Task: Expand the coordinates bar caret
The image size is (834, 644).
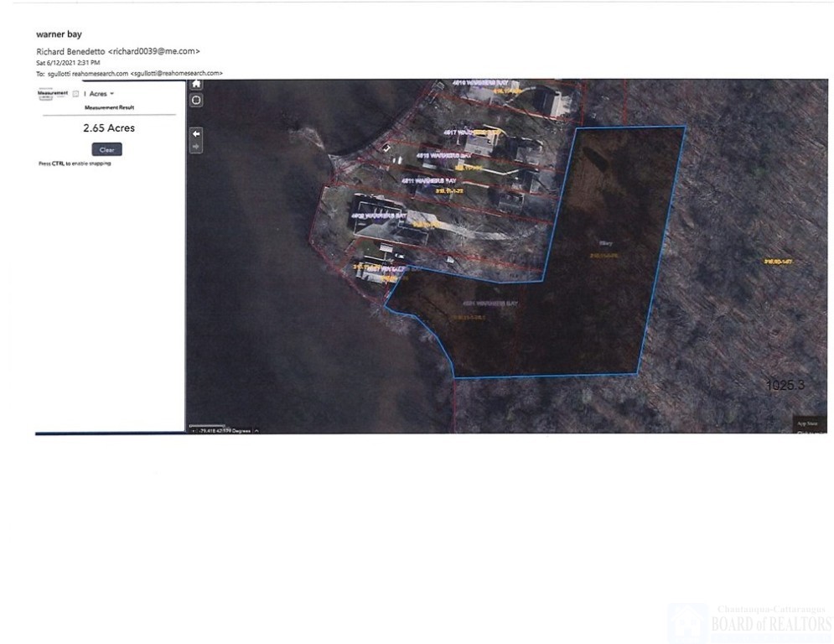Action: [256, 430]
